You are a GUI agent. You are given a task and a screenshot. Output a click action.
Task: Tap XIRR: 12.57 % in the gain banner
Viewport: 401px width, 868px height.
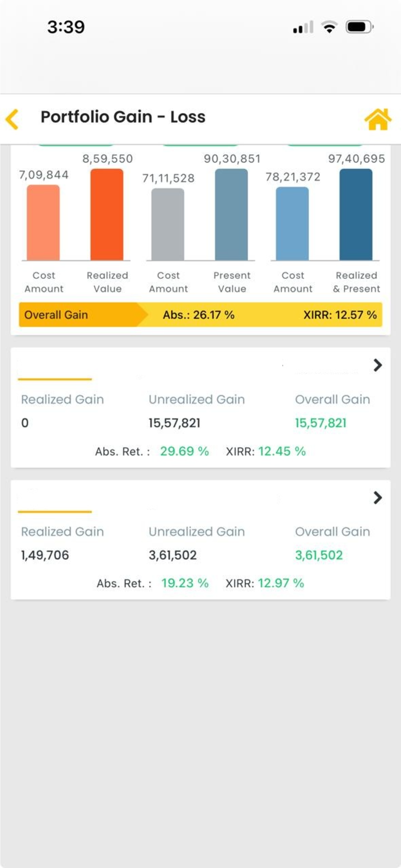340,315
